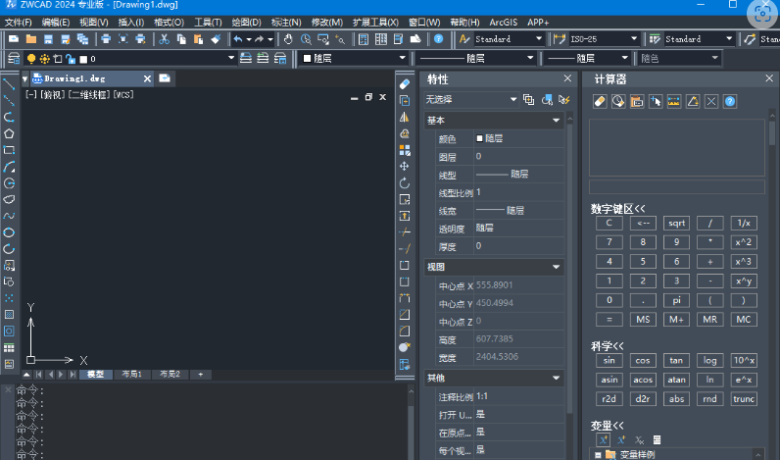This screenshot has height=460, width=780.
Task: Toggle PICKADD selection mode icon in properties
Action: [528, 100]
